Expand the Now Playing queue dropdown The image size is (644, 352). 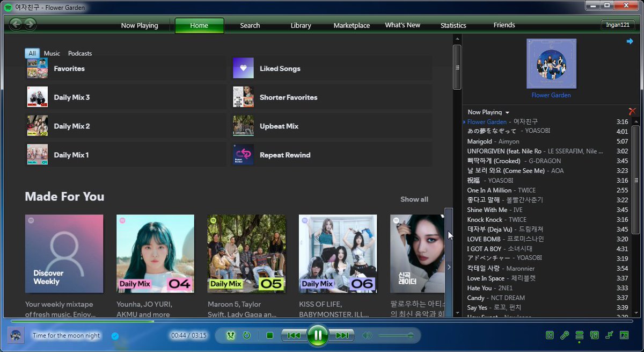[x=488, y=112]
